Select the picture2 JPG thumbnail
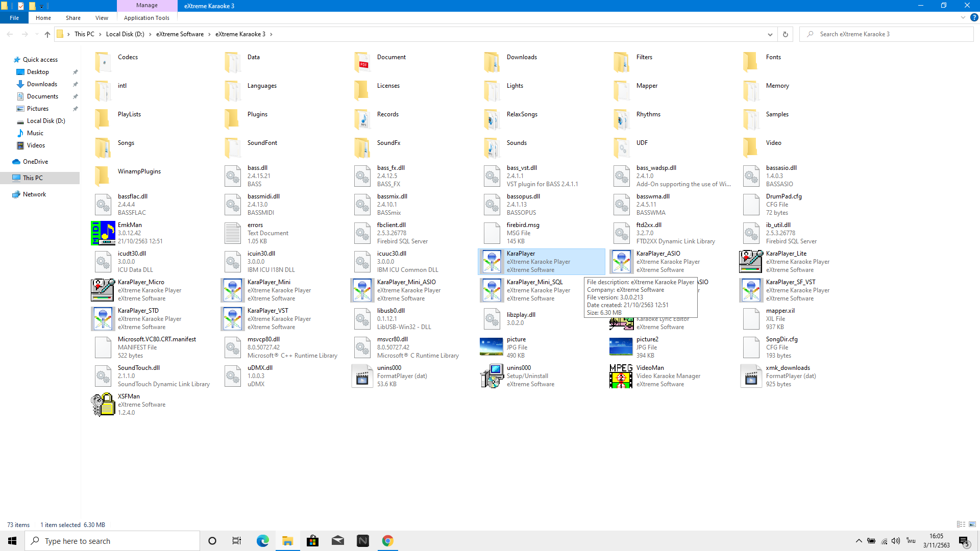980x551 pixels. point(622,347)
